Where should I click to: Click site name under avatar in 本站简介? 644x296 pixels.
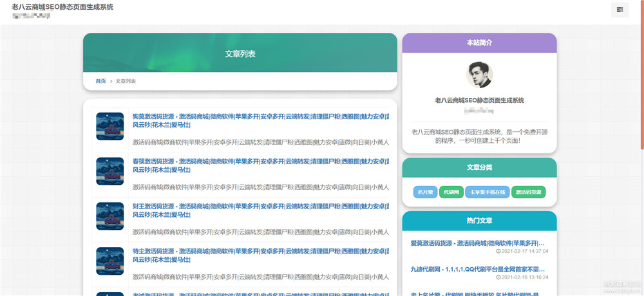click(x=479, y=100)
